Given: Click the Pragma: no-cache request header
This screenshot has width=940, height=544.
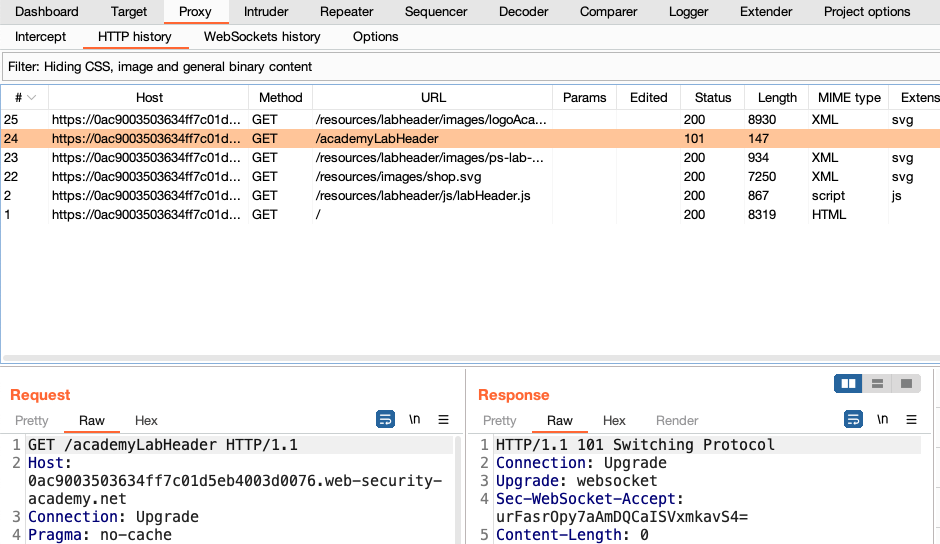Looking at the screenshot, I should pos(100,535).
